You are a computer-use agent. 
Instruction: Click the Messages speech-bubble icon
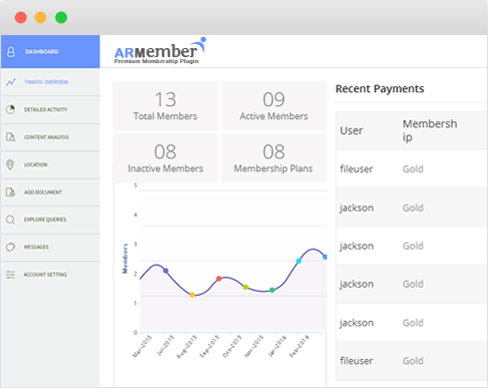pos(10,247)
